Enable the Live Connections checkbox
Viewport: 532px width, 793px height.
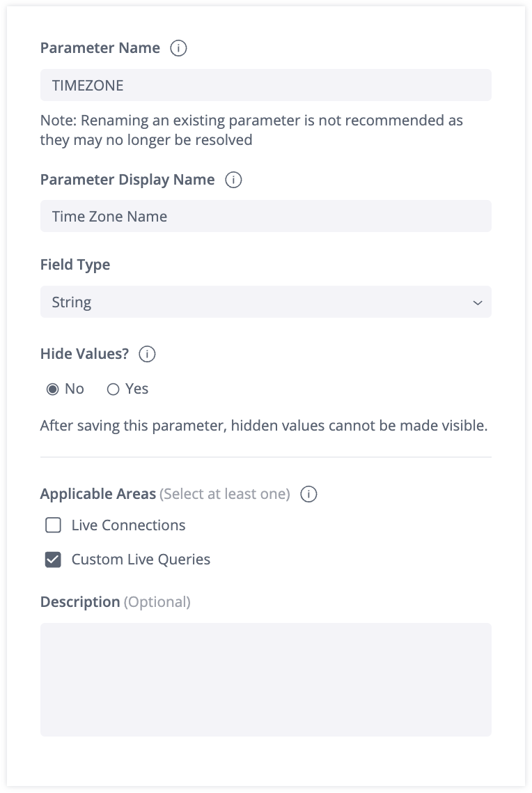(x=53, y=525)
